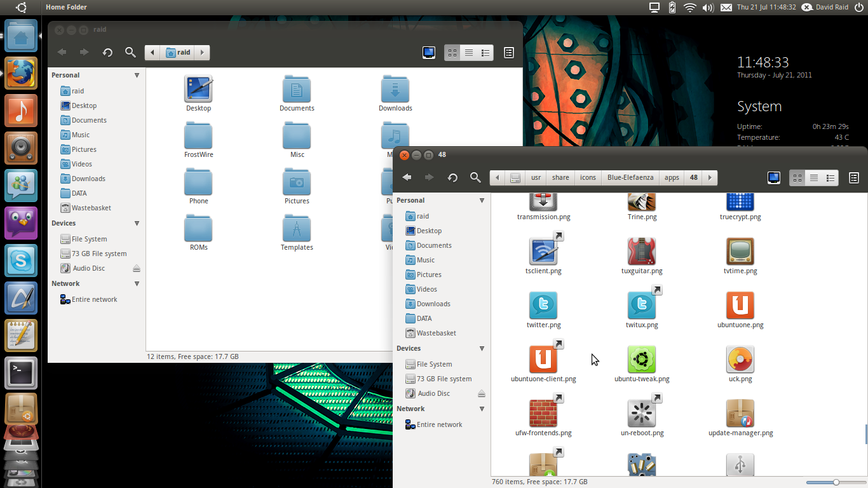Select ufw-frontends.png brick wall icon
The height and width of the screenshot is (488, 868).
click(543, 414)
